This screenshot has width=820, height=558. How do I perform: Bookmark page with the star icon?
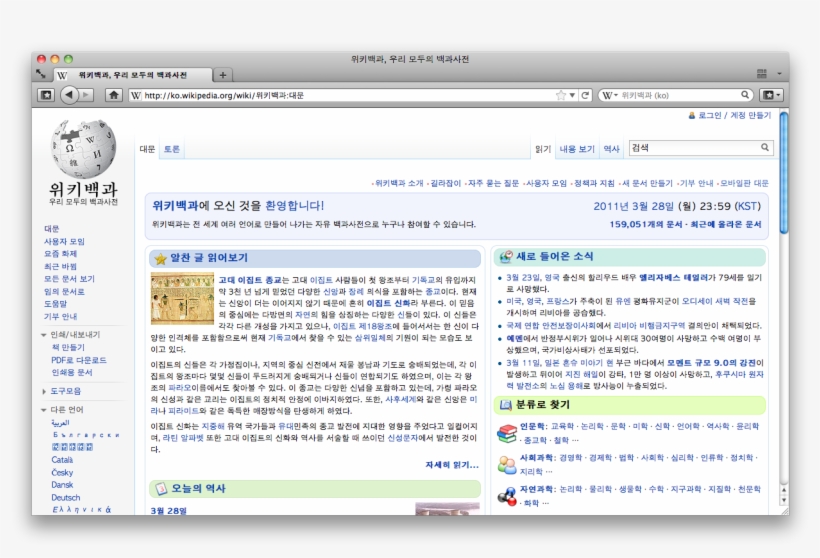[561, 95]
